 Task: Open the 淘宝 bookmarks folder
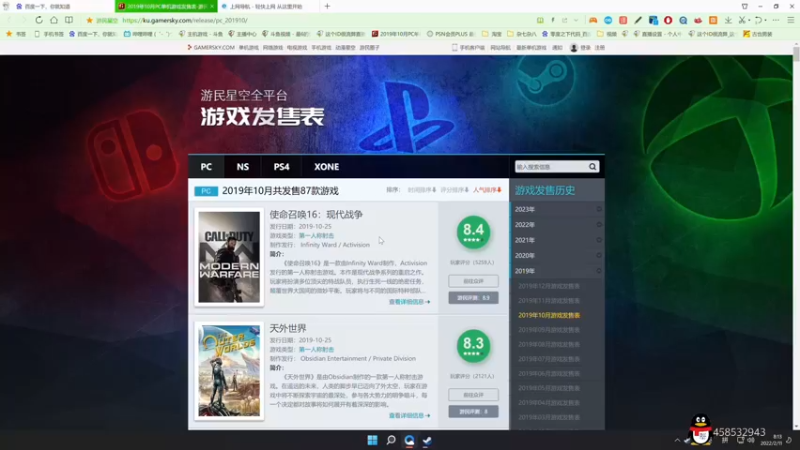tap(492, 34)
